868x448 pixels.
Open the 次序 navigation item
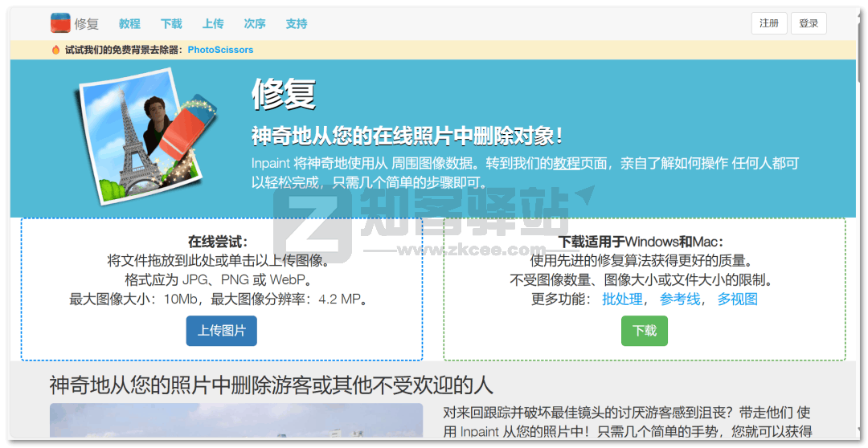click(x=255, y=23)
